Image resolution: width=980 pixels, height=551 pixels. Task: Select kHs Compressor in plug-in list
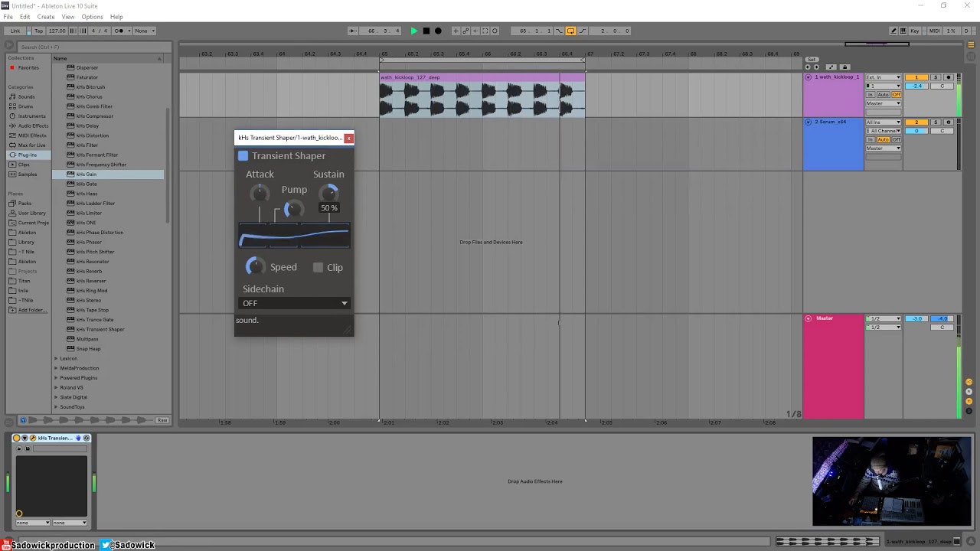[x=94, y=116]
